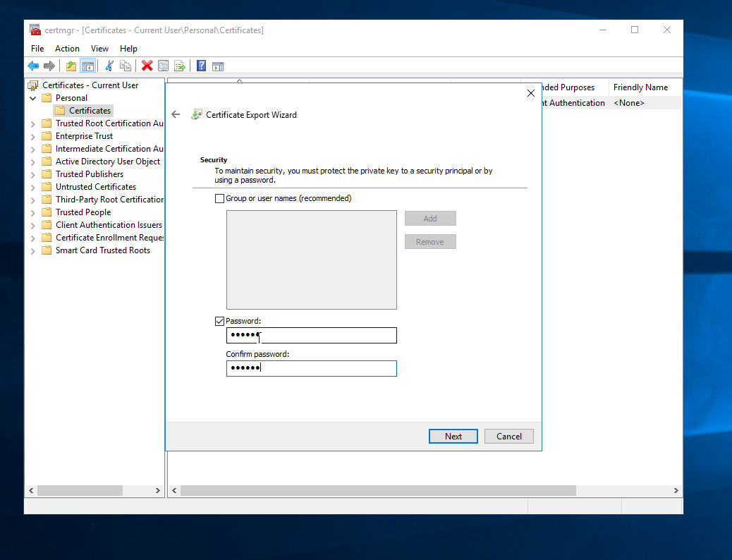
Task: Expand the Third-Party Root Certification node
Action: [32, 200]
